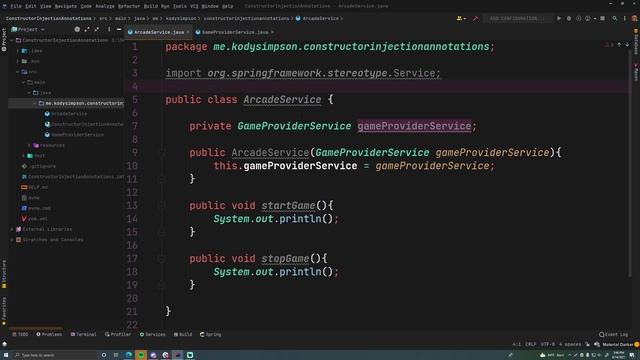640x360 pixels.
Task: Jump to the previous highlighted error arrow
Action: [619, 44]
